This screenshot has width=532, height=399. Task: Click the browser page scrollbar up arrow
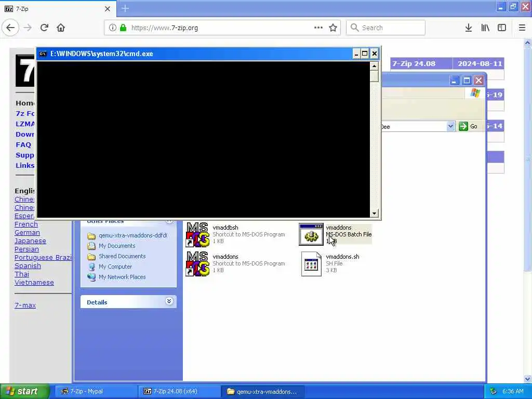527,43
